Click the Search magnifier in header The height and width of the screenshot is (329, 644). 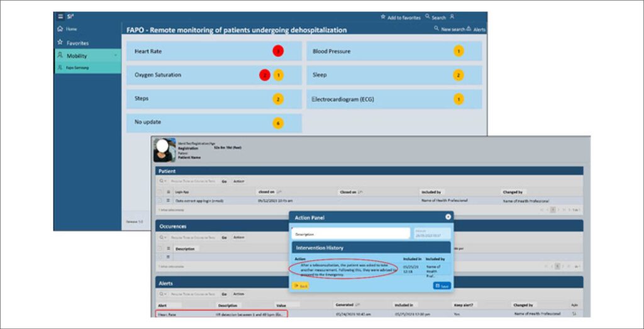[x=428, y=17]
